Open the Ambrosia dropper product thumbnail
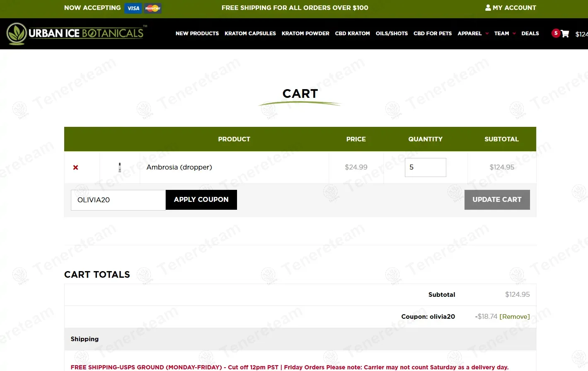The height and width of the screenshot is (371, 588). (x=120, y=167)
